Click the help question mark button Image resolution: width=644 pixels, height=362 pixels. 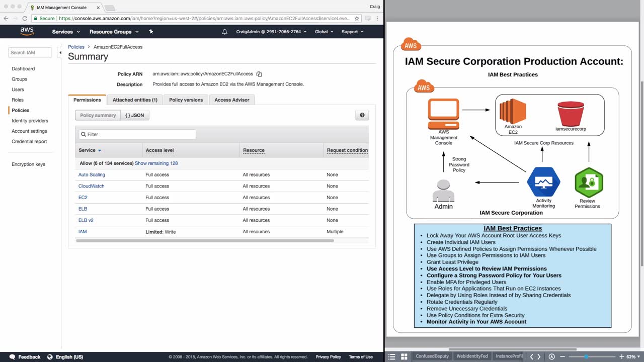point(362,115)
